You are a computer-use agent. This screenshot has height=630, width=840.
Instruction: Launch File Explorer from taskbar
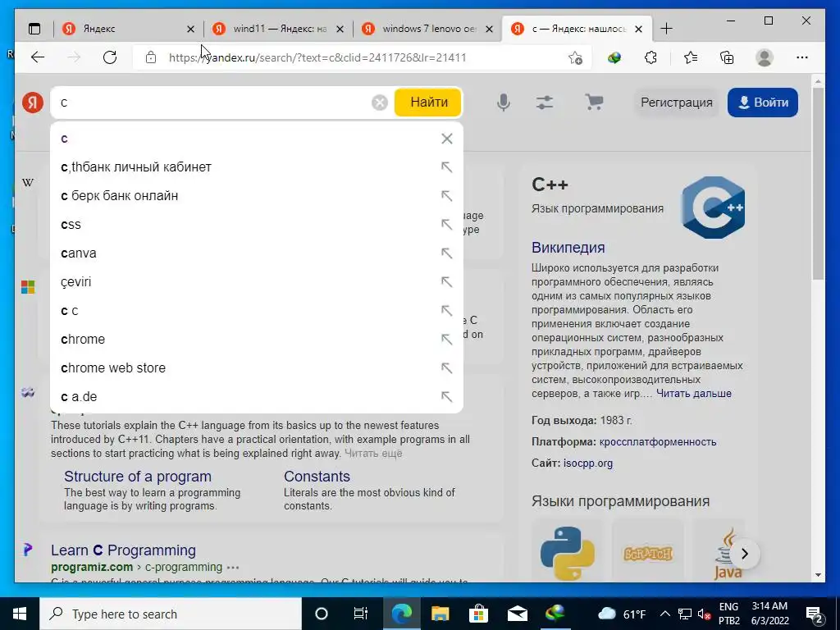coord(440,614)
